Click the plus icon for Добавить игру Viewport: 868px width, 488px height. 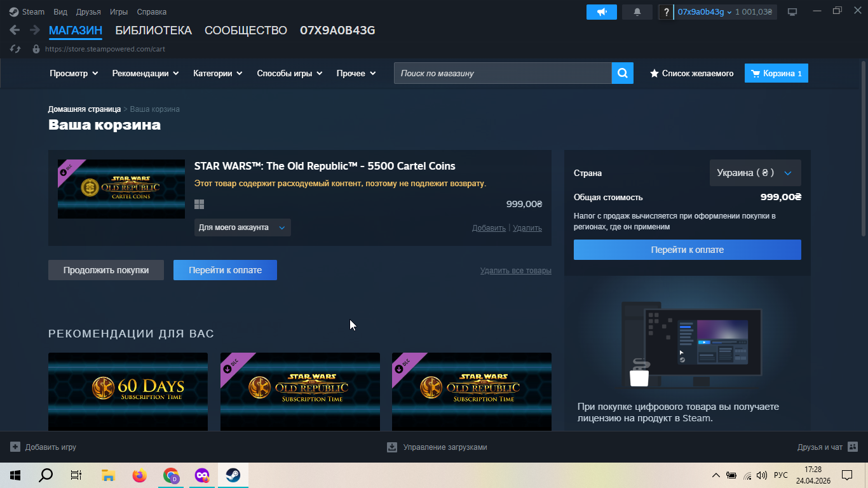[x=15, y=447]
